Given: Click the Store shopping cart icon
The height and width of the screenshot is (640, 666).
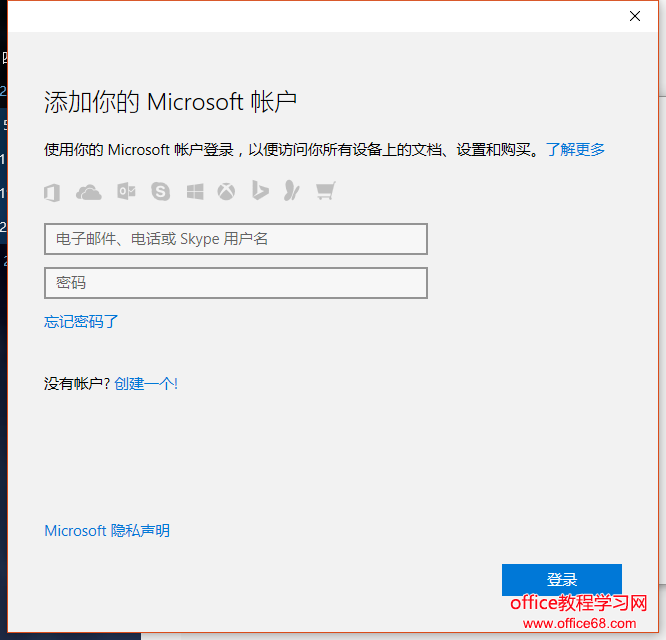Looking at the screenshot, I should 326,191.
